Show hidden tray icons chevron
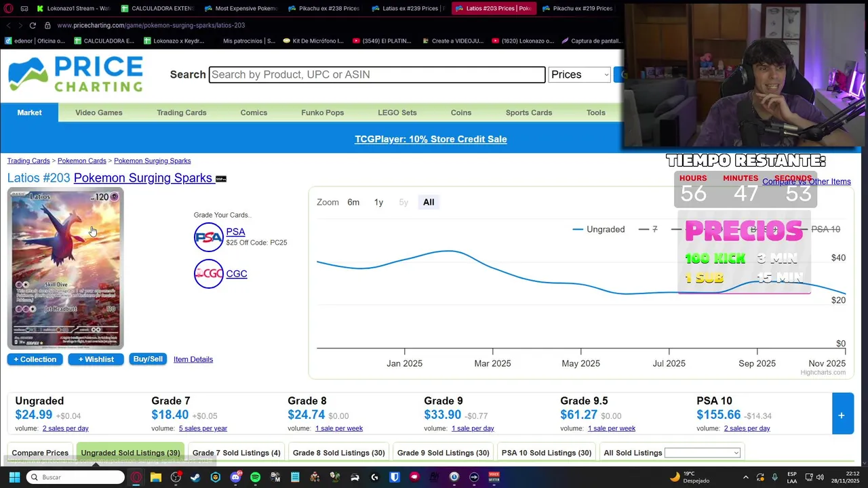The height and width of the screenshot is (488, 868). tap(746, 477)
